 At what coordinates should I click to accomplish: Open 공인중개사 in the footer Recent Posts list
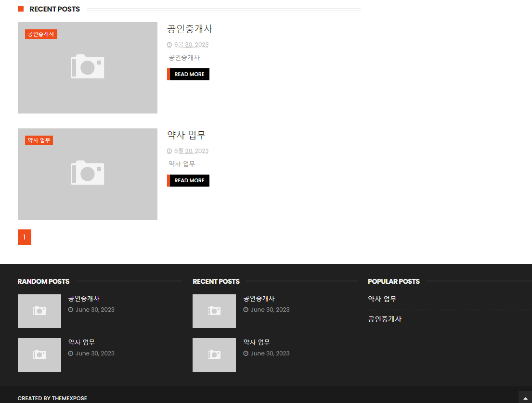(259, 299)
